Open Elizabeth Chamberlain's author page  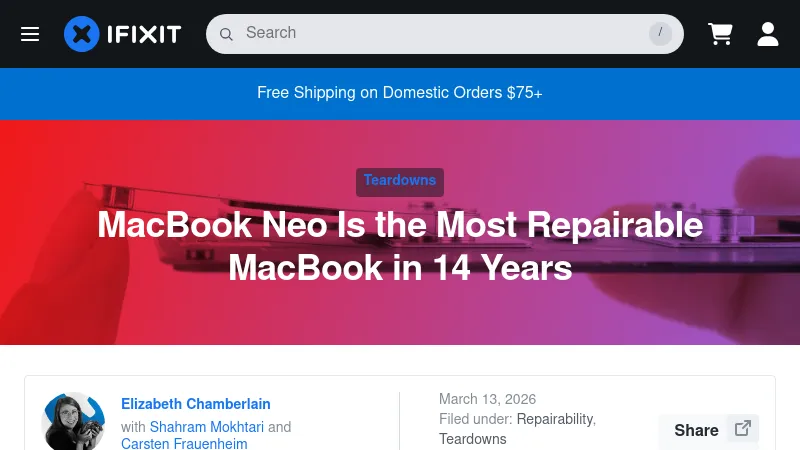(196, 404)
